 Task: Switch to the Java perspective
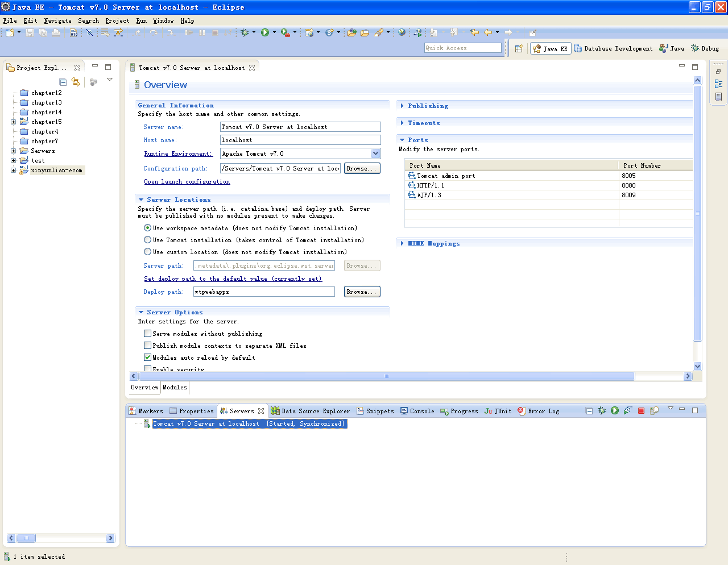click(x=672, y=48)
